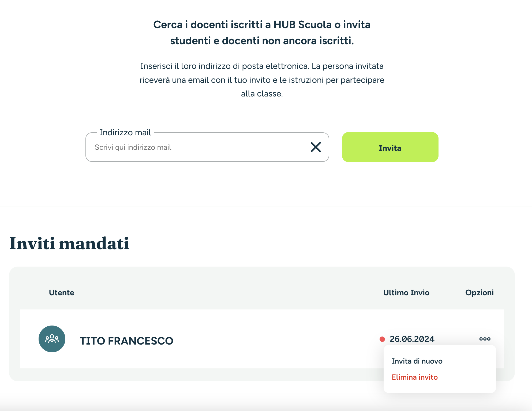This screenshot has width=532, height=411.
Task: Click empty space in Tito Francesco's invite row
Action: click(x=268, y=339)
